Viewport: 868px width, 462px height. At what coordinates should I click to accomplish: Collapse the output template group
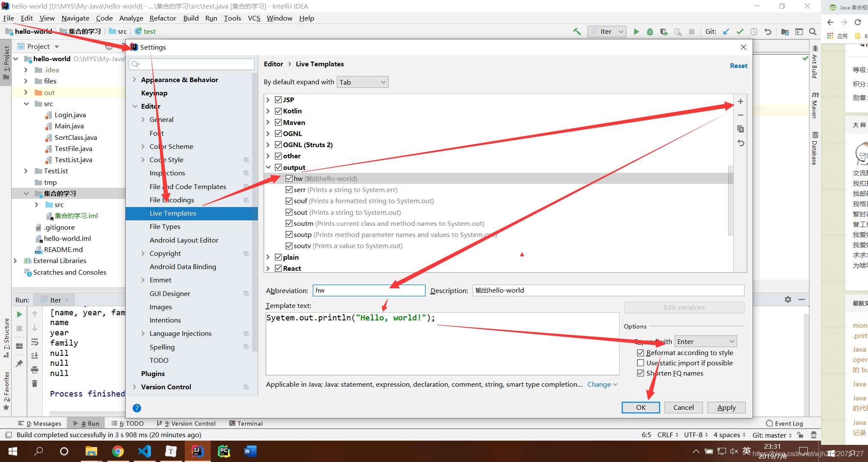pyautogui.click(x=268, y=167)
